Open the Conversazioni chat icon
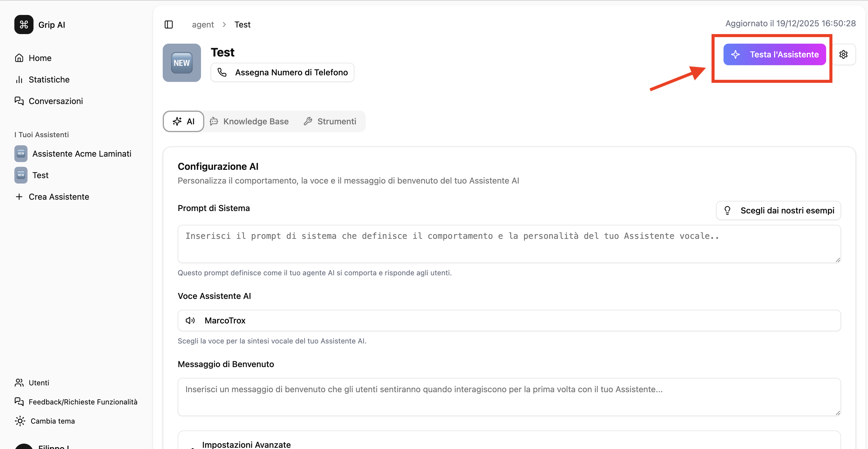 pyautogui.click(x=19, y=101)
